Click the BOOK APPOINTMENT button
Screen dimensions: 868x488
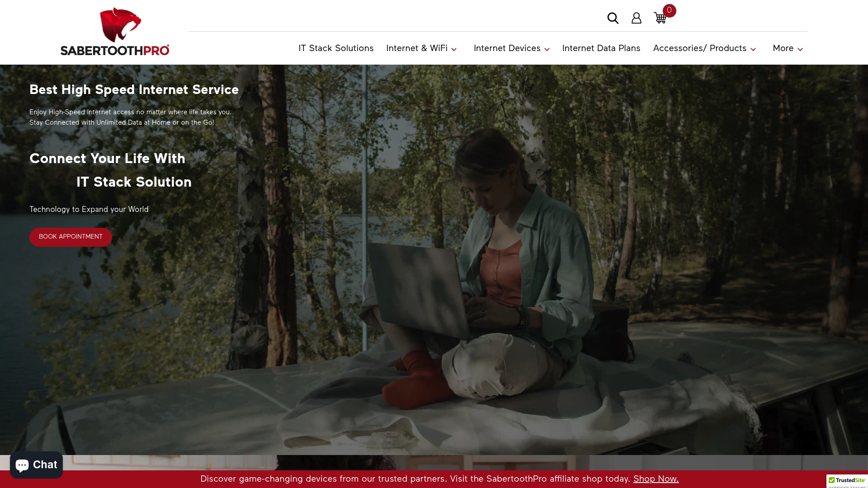tap(71, 237)
